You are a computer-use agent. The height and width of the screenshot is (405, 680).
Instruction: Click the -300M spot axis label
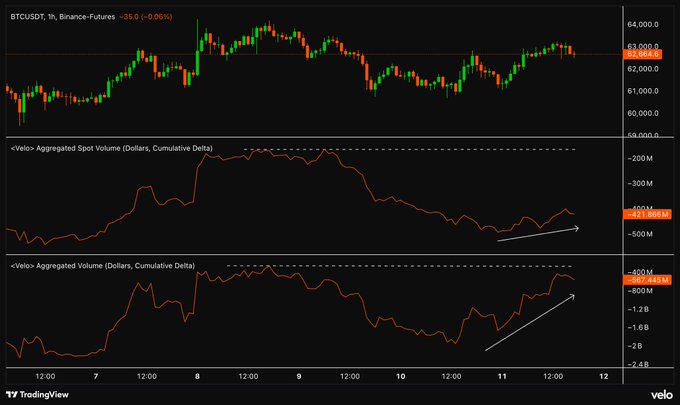(x=640, y=183)
